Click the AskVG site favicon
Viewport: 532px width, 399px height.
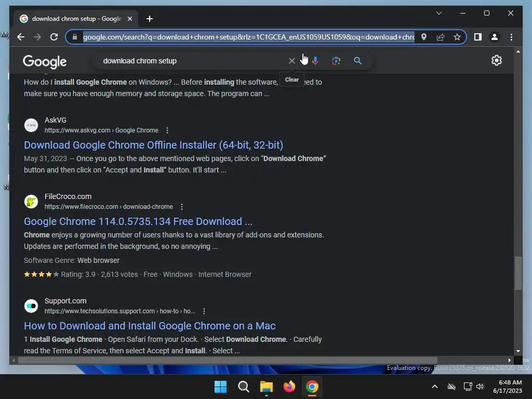[x=31, y=125]
